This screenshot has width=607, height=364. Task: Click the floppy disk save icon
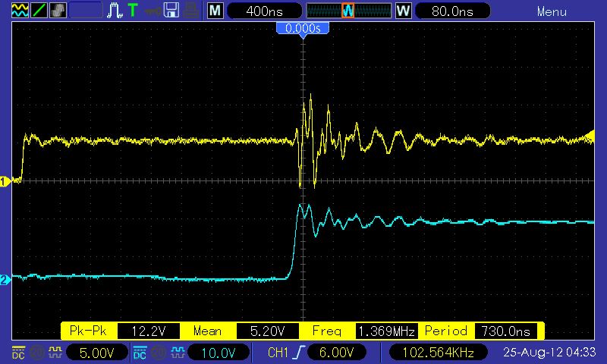pos(171,11)
